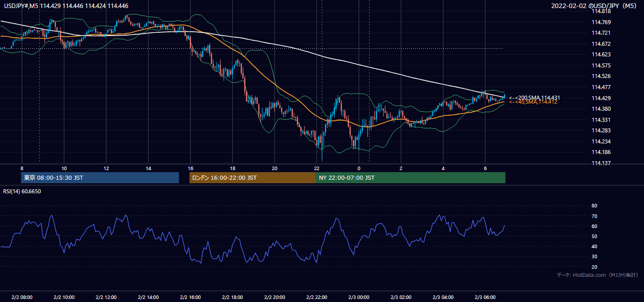Select the London 16:00-22:00 JST session bar
This screenshot has width=644, height=302.
click(x=252, y=178)
